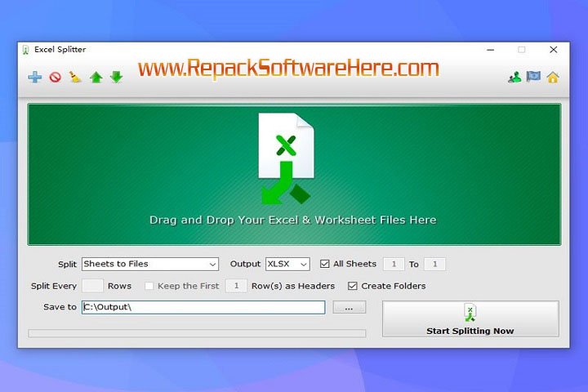Move item down with green arrow
588x392 pixels.
coord(117,78)
